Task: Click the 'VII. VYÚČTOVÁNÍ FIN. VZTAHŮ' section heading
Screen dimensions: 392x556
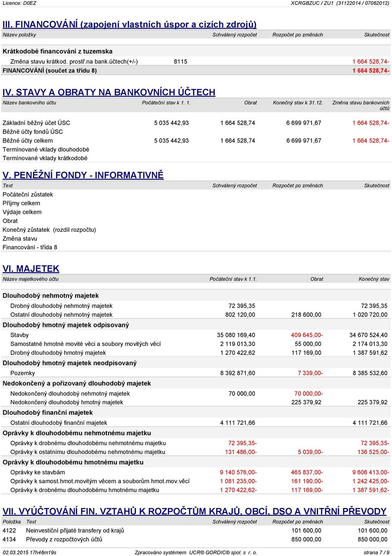Action: click(x=194, y=511)
